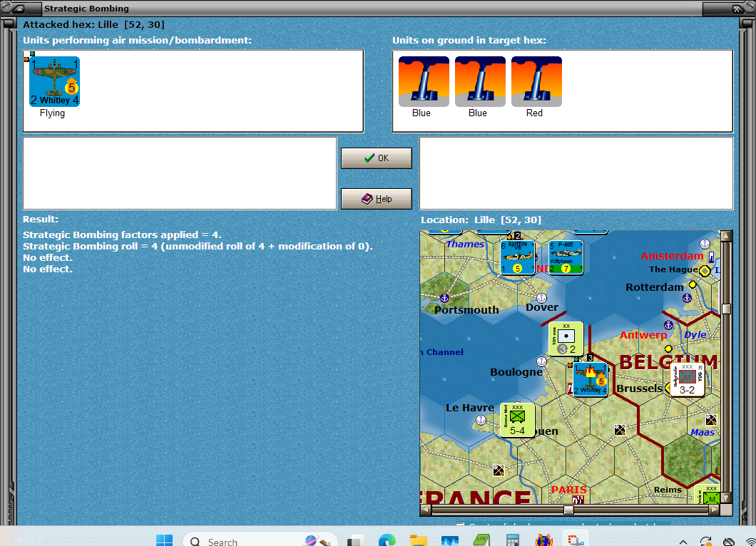
Task: Select the P-40E Kittyhawk unit on the map
Action: [566, 257]
